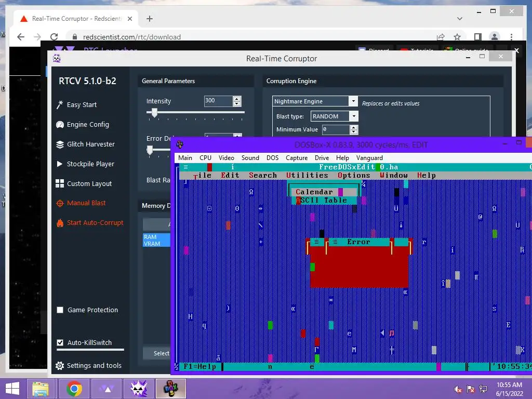Enable Game Protection checkbox
Image resolution: width=532 pixels, height=399 pixels.
tap(60, 310)
